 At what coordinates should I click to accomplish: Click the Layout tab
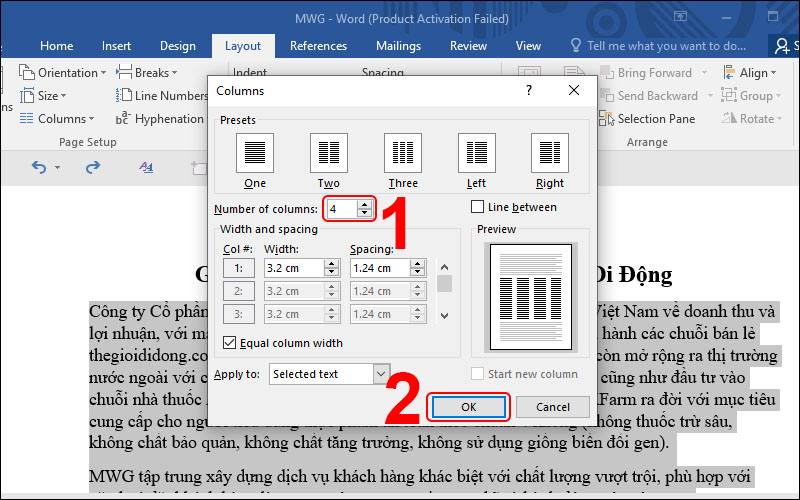[x=243, y=46]
